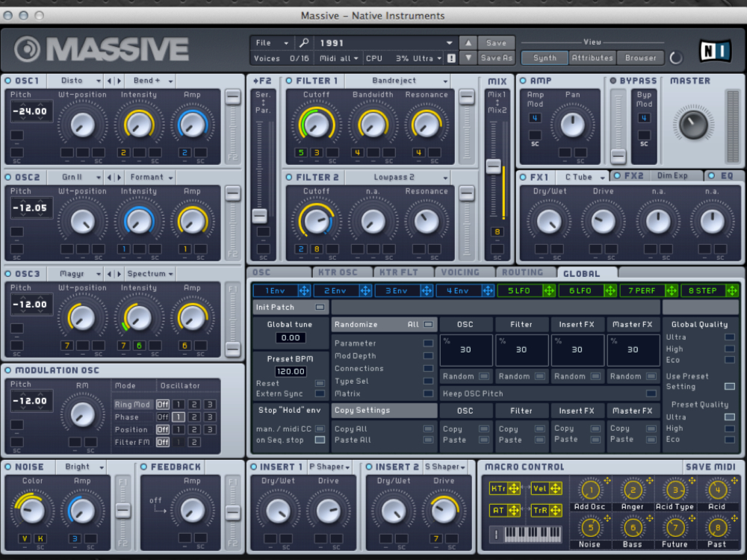
Task: Toggle the Noise section power button
Action: click(8, 467)
